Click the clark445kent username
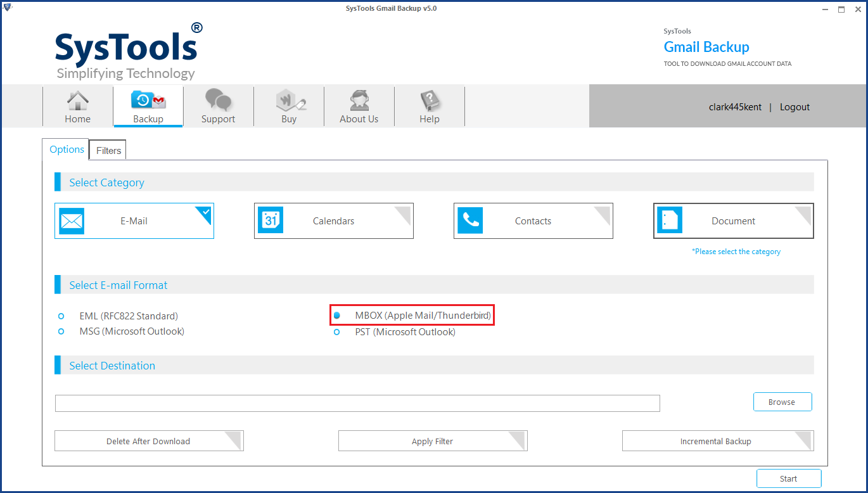Screen dimensions: 868x493 (735, 107)
